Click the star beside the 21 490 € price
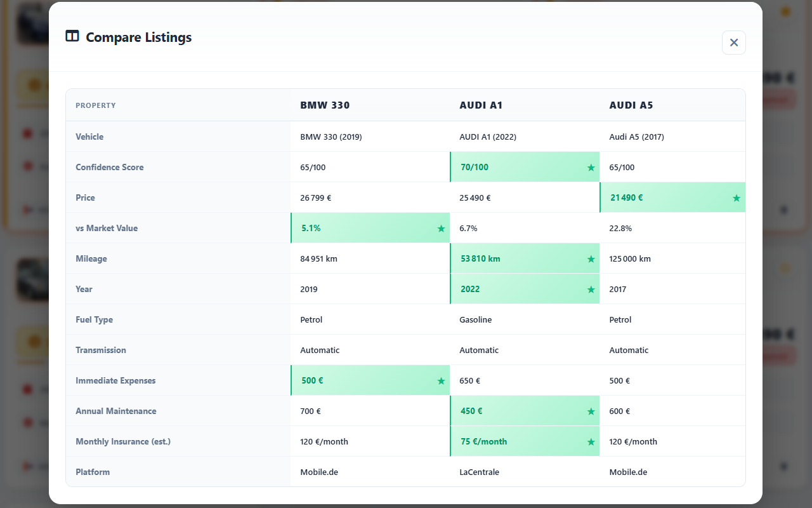812x508 pixels. click(x=737, y=198)
